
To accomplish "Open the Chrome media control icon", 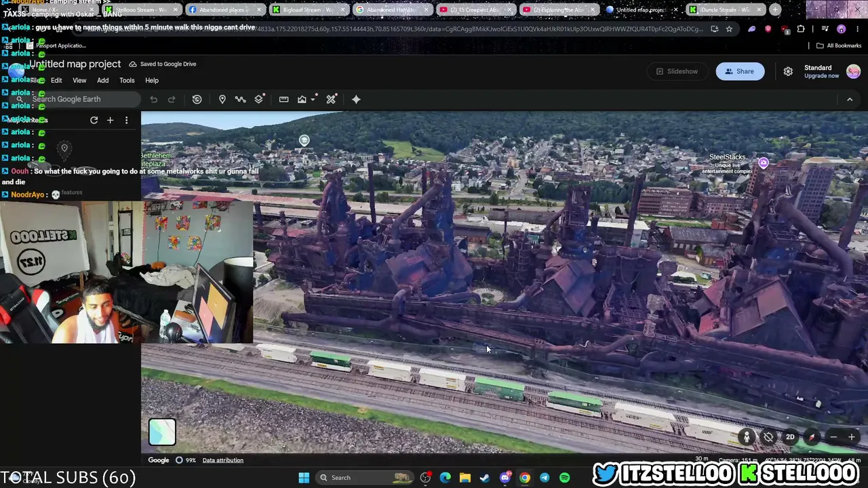I will (825, 29).
